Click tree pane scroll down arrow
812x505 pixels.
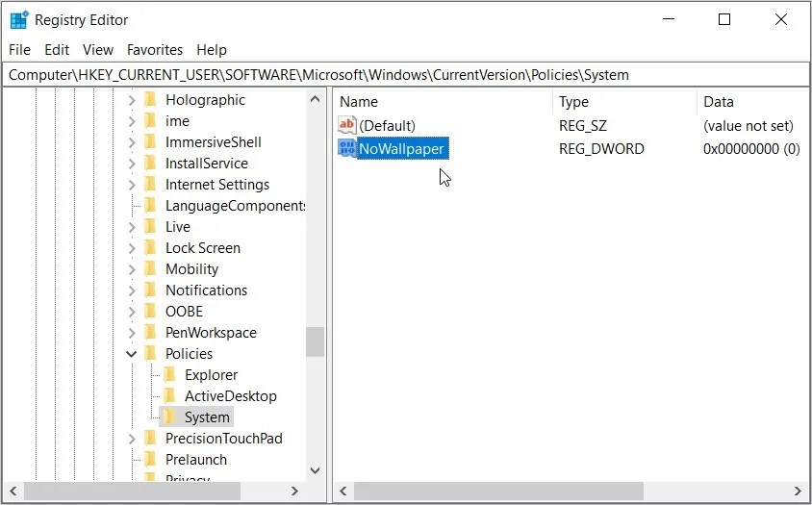tap(315, 470)
